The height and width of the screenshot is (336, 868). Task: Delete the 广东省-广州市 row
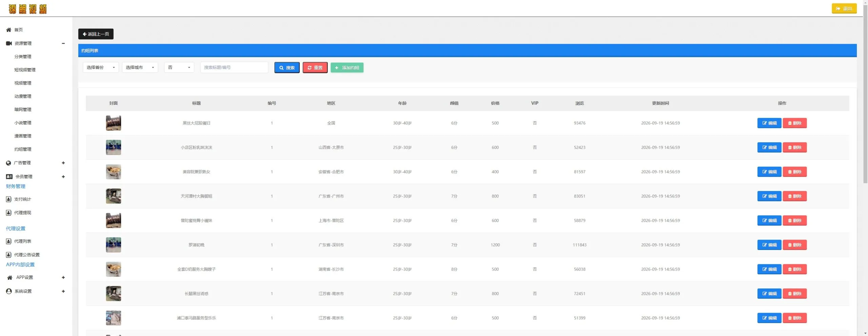pos(795,196)
